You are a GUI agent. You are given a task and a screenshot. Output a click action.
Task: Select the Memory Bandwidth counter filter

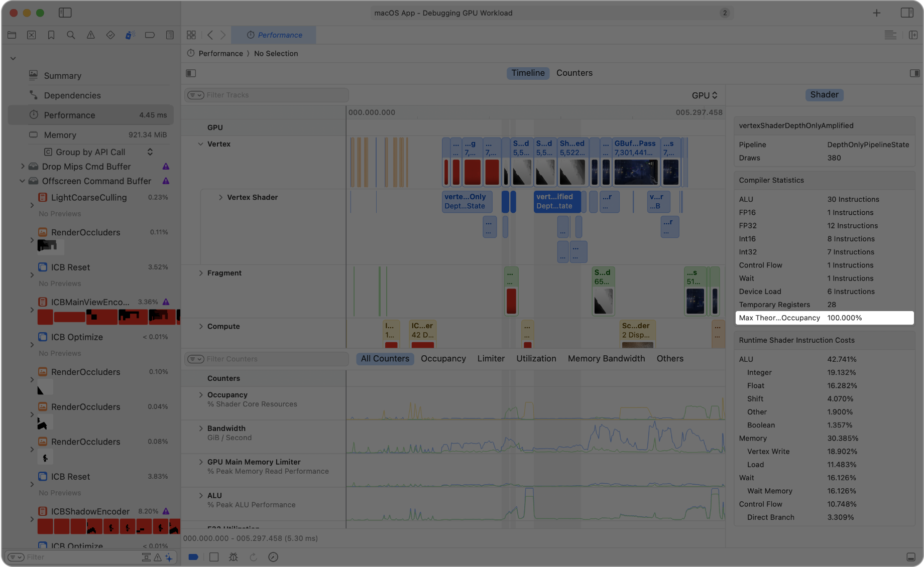(606, 359)
